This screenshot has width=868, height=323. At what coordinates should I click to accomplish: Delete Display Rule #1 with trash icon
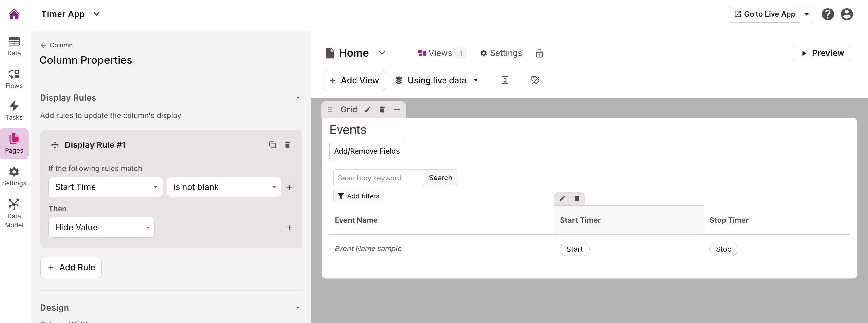click(x=287, y=145)
